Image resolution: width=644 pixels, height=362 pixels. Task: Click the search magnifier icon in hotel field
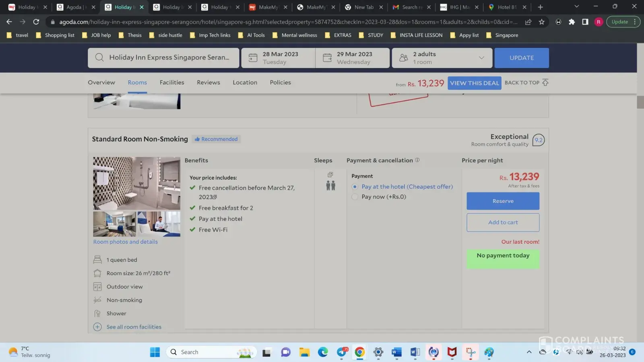coord(99,58)
